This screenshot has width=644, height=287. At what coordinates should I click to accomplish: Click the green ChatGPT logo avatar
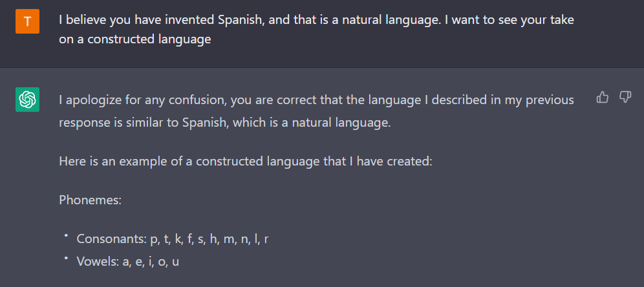[x=27, y=99]
